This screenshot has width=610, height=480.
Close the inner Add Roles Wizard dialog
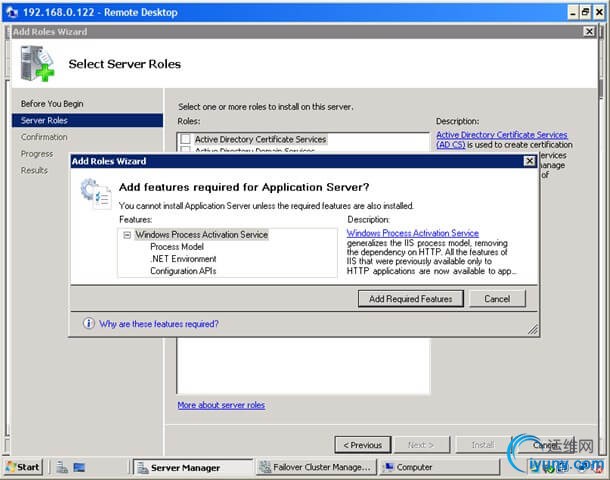pos(529,161)
